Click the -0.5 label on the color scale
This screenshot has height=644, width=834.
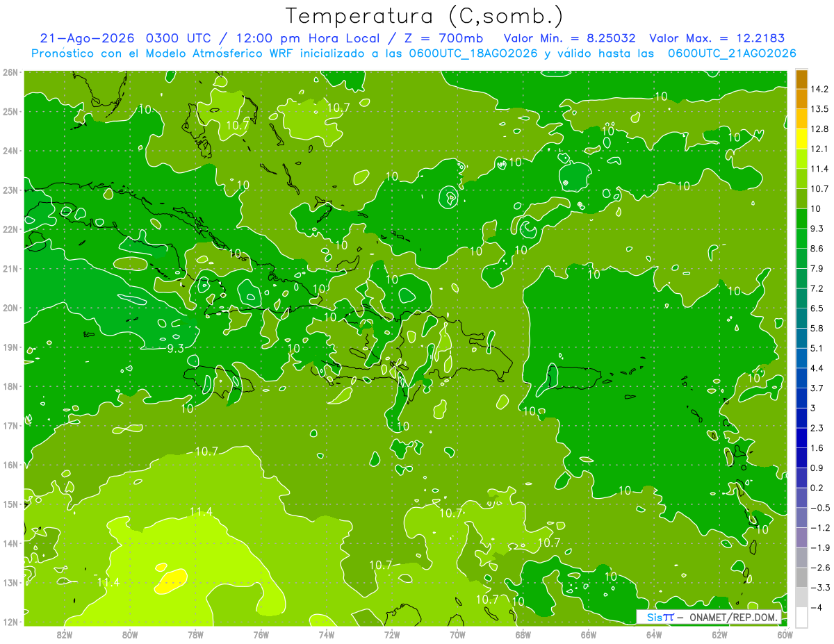pyautogui.click(x=821, y=508)
